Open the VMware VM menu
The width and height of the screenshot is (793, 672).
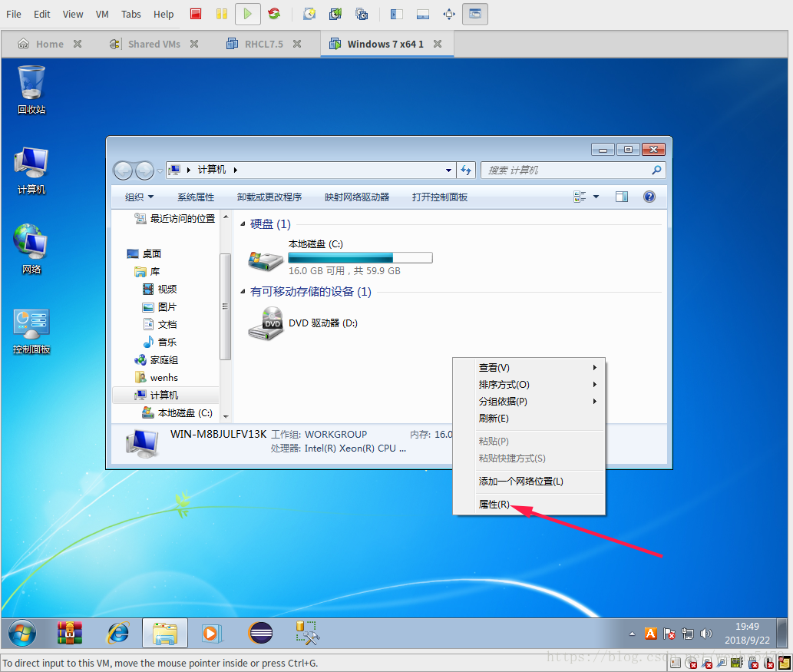click(102, 14)
